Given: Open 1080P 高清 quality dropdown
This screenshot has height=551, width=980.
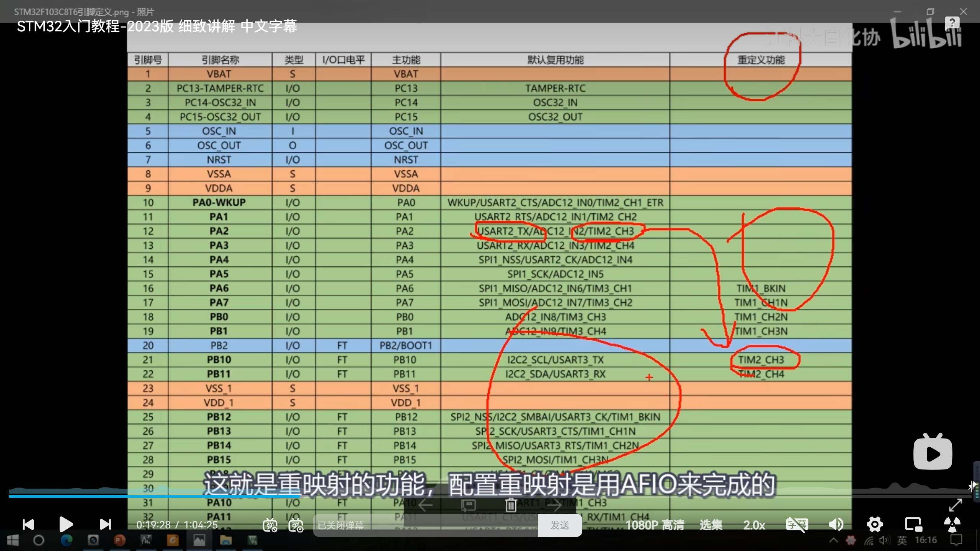Looking at the screenshot, I should 655,525.
